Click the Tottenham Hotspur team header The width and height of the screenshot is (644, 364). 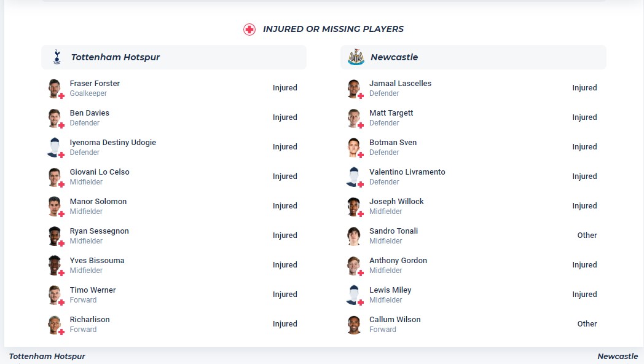point(116,57)
